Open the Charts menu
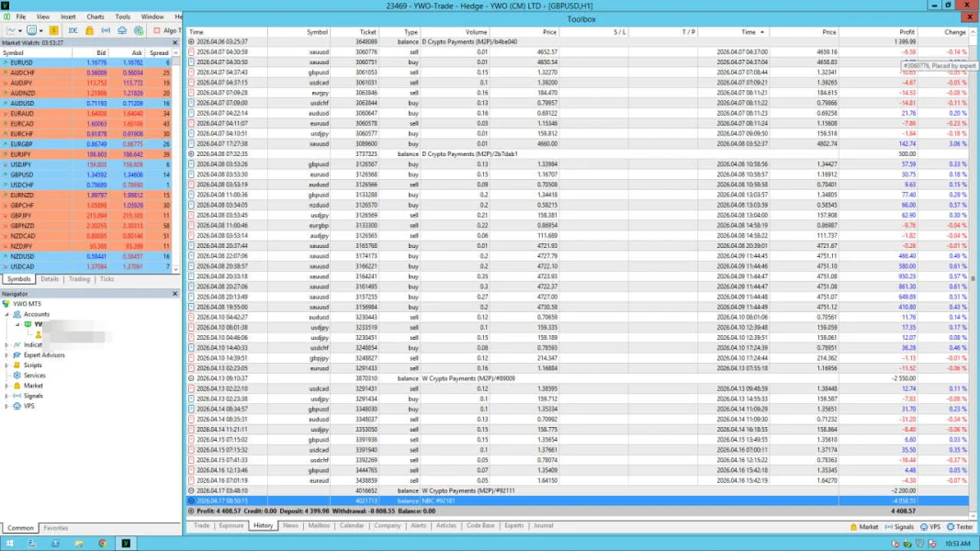This screenshot has height=551, width=980. (x=95, y=17)
